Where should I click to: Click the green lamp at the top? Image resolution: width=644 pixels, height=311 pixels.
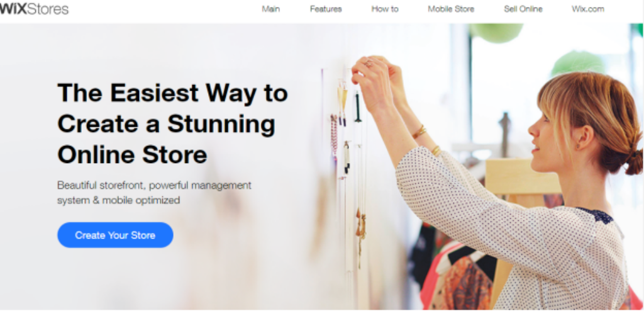496,32
